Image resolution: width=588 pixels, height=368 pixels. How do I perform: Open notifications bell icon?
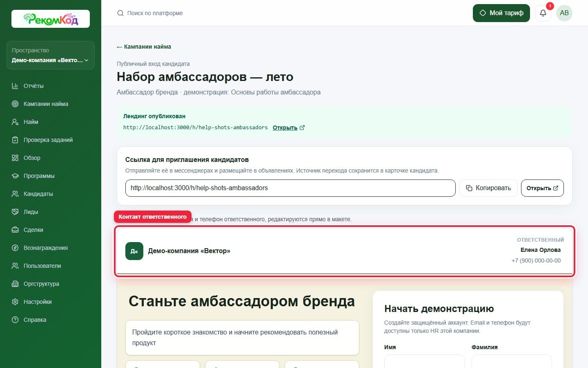pos(543,13)
